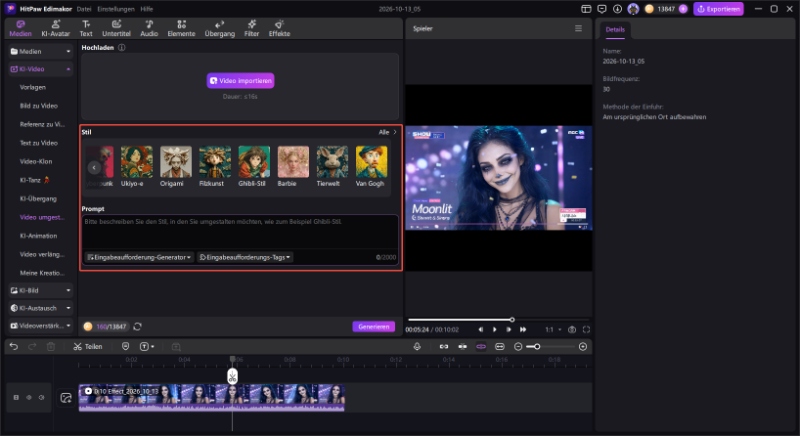
Task: Click the Video importieren button
Action: tap(240, 81)
